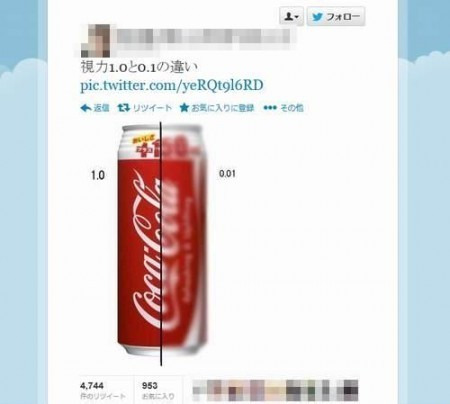
Task: Open the pic.twitter.com/yeRQt9l6RD link
Action: tap(172, 85)
